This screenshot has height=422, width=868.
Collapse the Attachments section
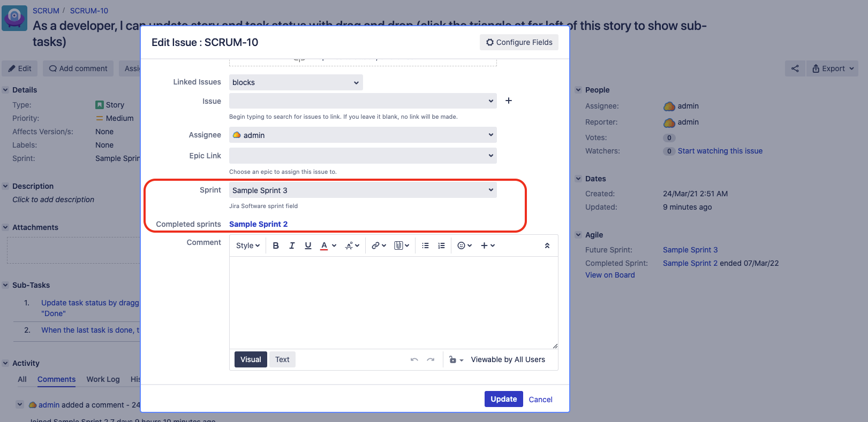[x=5, y=227]
